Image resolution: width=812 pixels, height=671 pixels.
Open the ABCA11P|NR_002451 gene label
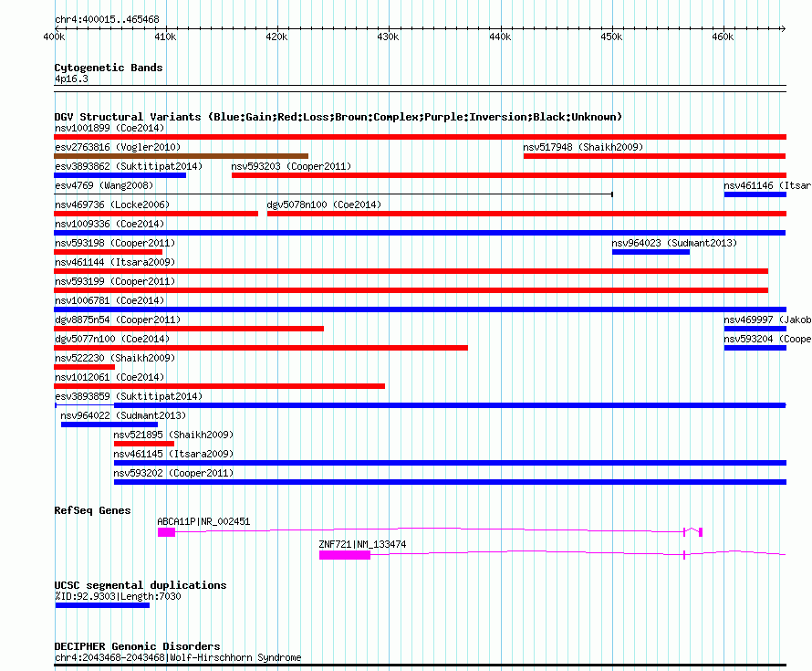[x=203, y=522]
